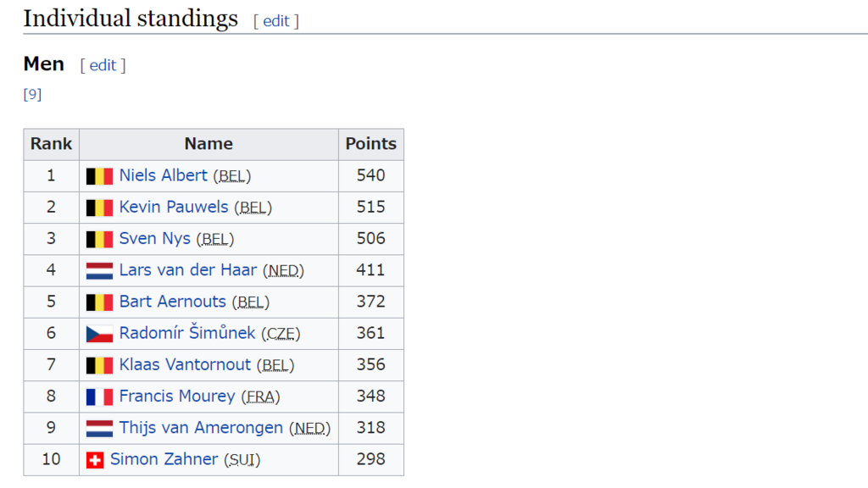Viewport: 868px width, 488px height.
Task: Edit the Men subsection
Action: tap(103, 65)
